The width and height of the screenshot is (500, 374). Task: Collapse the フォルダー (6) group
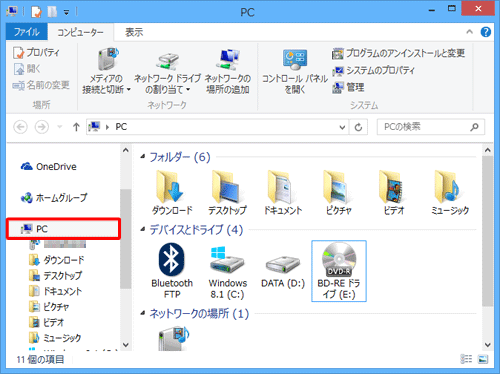click(x=143, y=157)
